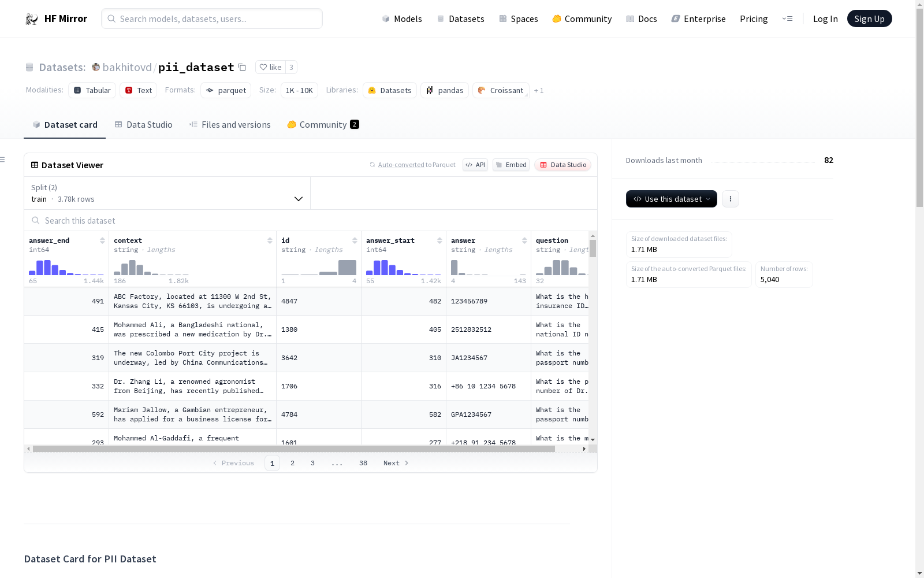The image size is (924, 578).
Task: Click the pandas library tag
Action: [445, 90]
